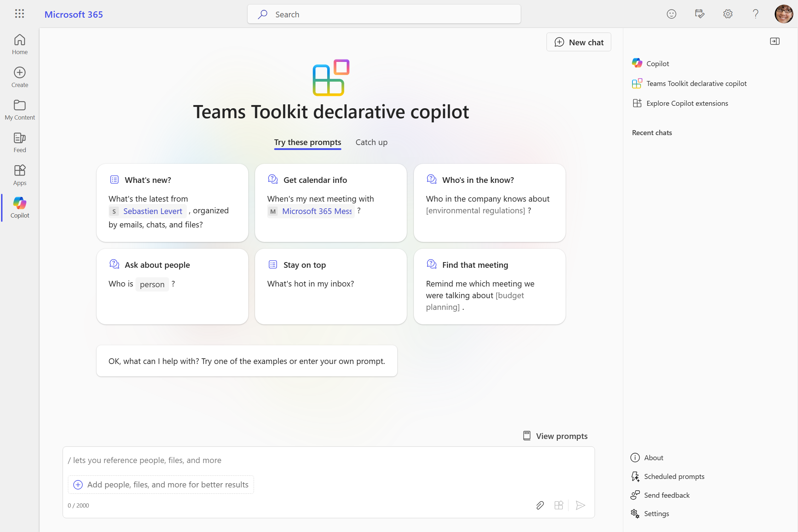
Task: Expand the Scheduled prompts option
Action: click(x=675, y=476)
